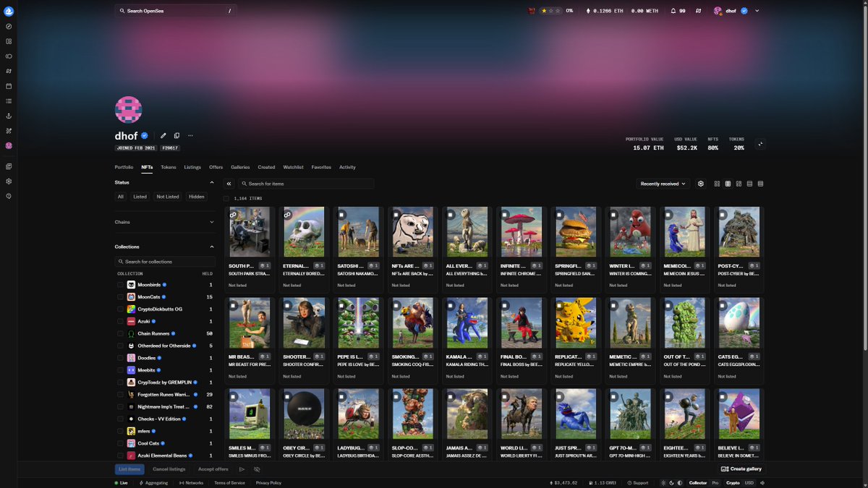Click the Search for items field
Screen dimensions: 868x488
click(306, 184)
